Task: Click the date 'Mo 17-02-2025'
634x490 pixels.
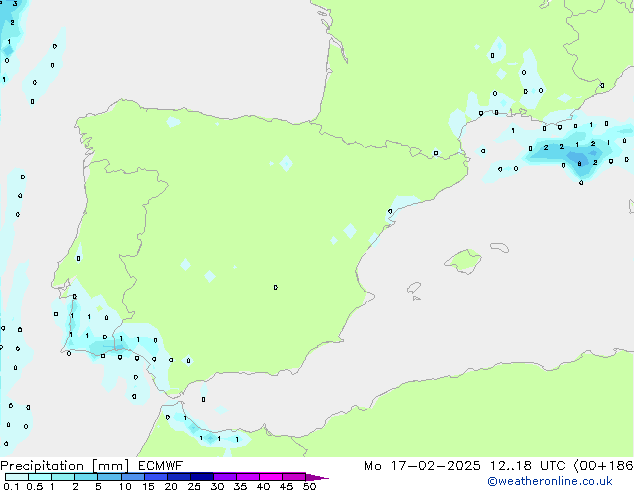Action: [x=422, y=466]
